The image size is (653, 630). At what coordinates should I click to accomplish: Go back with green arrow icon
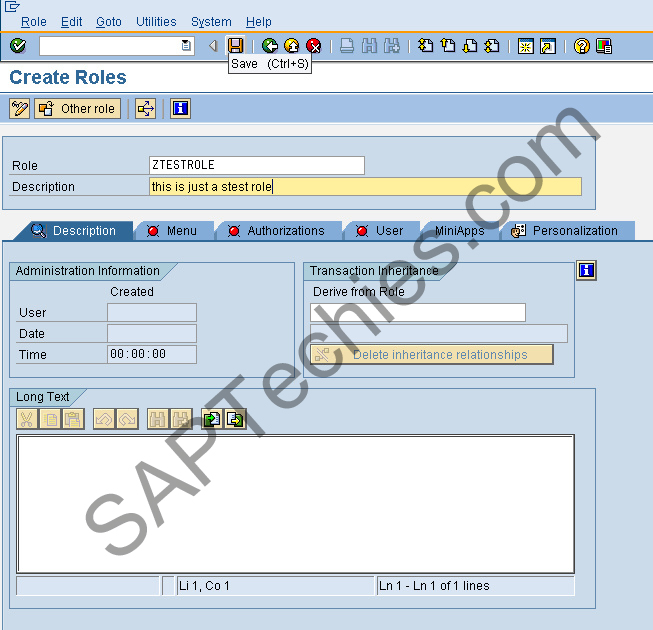[x=270, y=45]
